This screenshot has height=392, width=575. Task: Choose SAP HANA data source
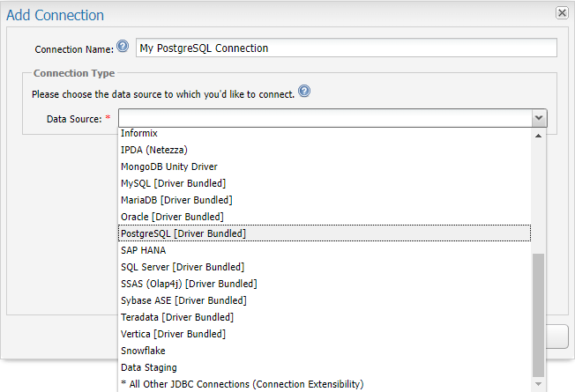pos(325,250)
